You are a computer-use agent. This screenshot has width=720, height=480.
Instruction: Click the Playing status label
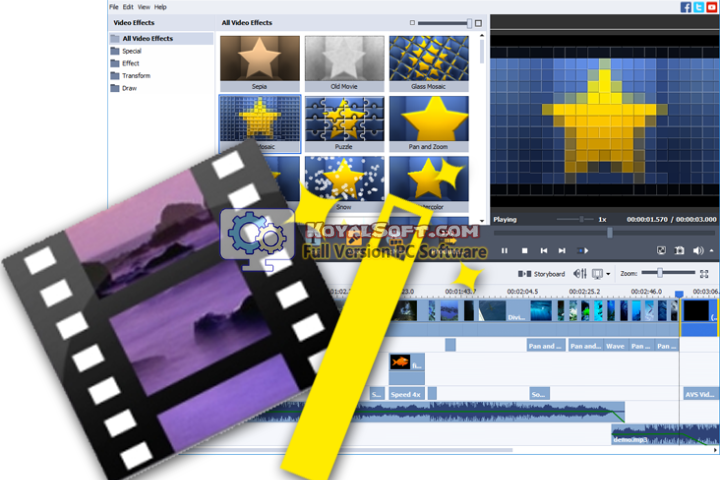pyautogui.click(x=505, y=220)
